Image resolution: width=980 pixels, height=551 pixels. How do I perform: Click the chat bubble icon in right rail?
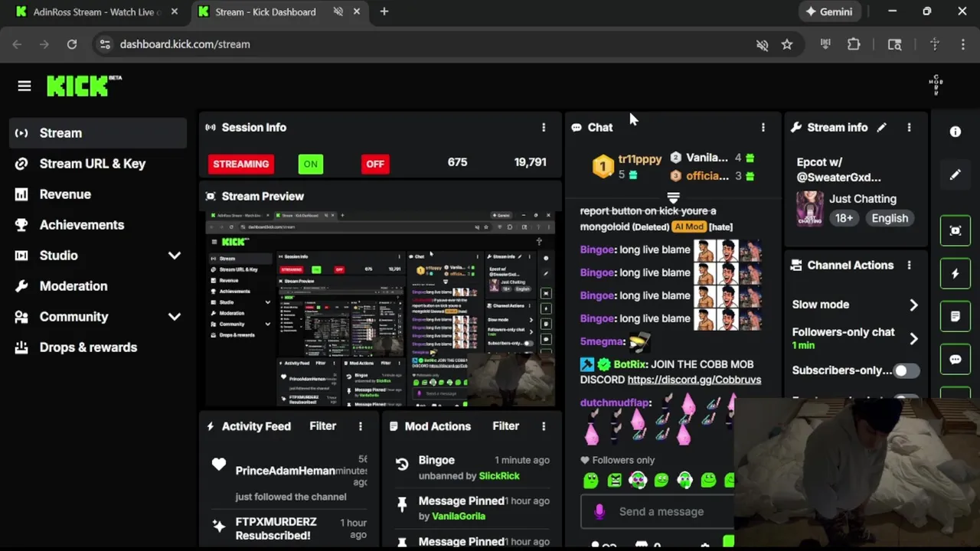pyautogui.click(x=955, y=359)
